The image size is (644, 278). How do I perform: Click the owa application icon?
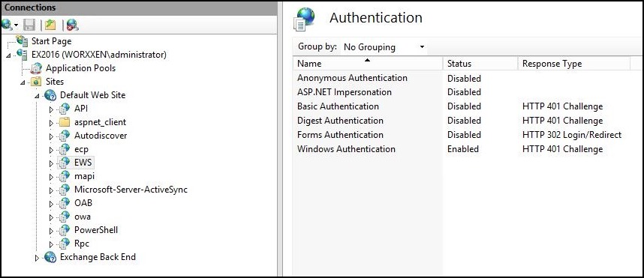[65, 217]
